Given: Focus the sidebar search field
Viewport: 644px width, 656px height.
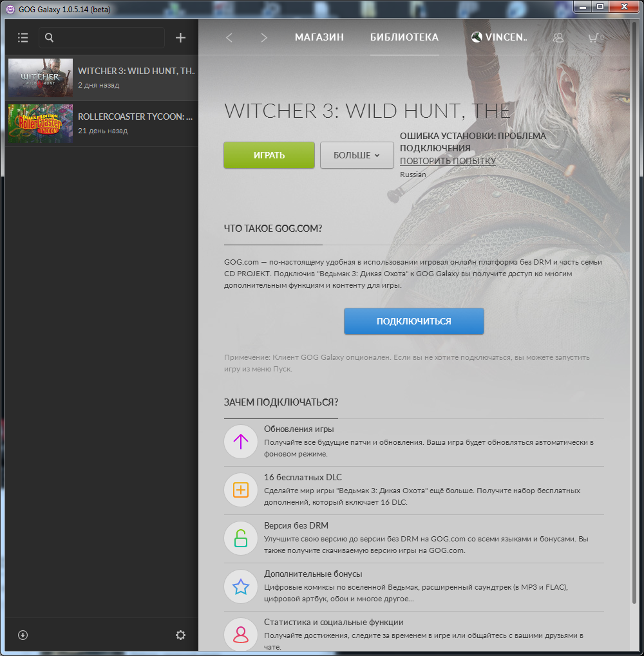Looking at the screenshot, I should [102, 37].
